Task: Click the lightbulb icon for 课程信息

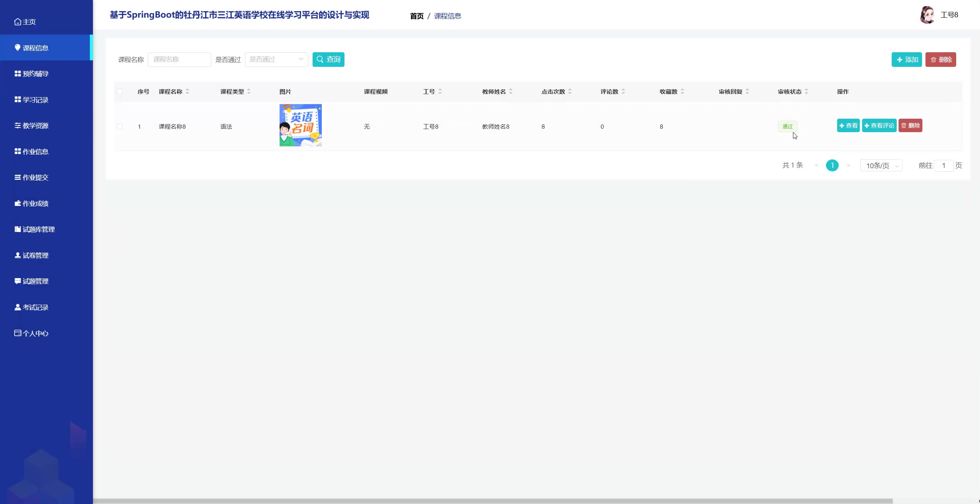Action: [18, 48]
